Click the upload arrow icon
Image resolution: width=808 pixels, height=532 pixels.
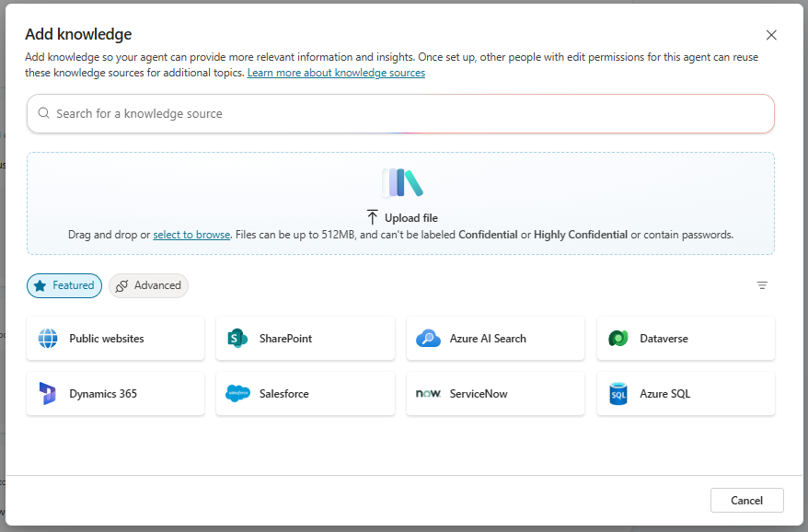click(x=372, y=217)
